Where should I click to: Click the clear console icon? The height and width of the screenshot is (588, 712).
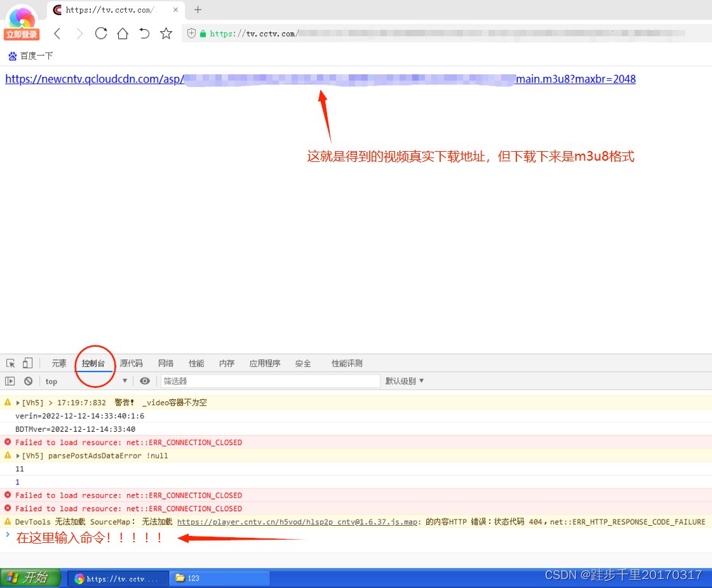[29, 380]
